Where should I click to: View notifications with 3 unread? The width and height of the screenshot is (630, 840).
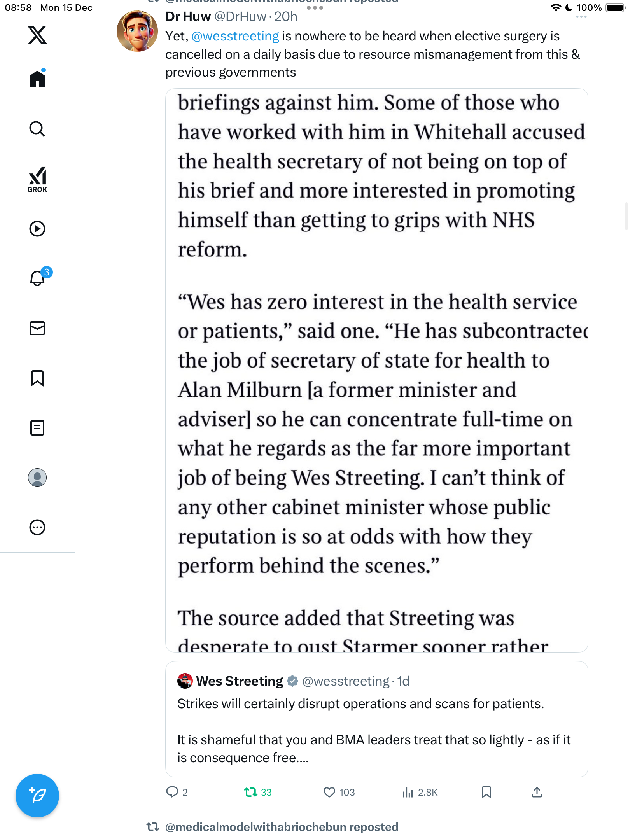coord(37,278)
